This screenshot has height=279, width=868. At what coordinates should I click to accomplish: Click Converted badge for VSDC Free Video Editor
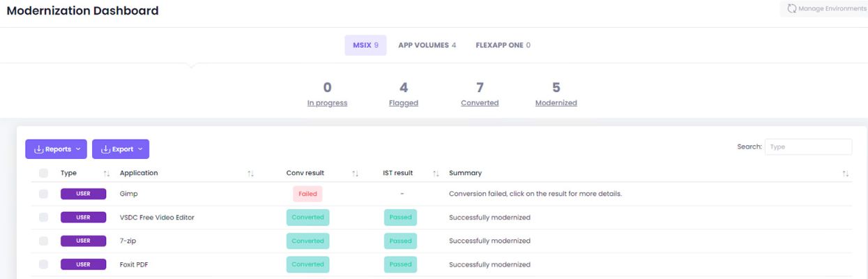coord(307,218)
